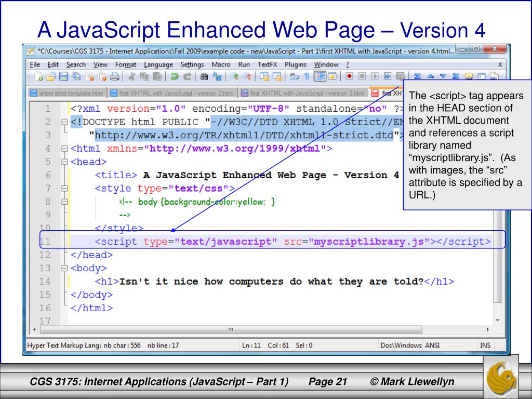Open the Search menu

click(x=76, y=65)
